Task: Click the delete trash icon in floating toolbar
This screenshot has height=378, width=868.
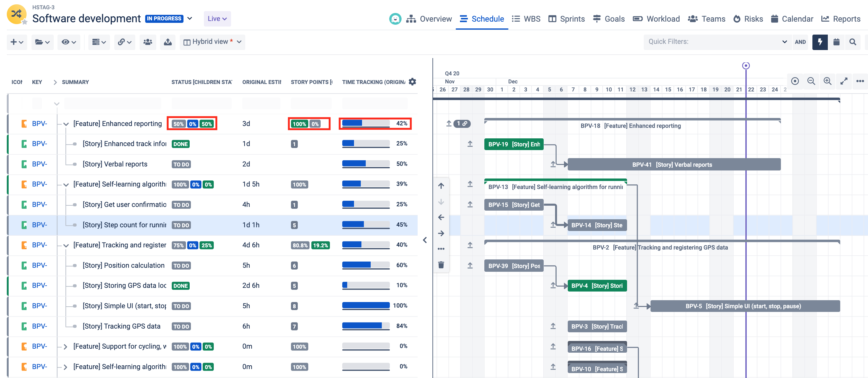Action: click(x=441, y=265)
